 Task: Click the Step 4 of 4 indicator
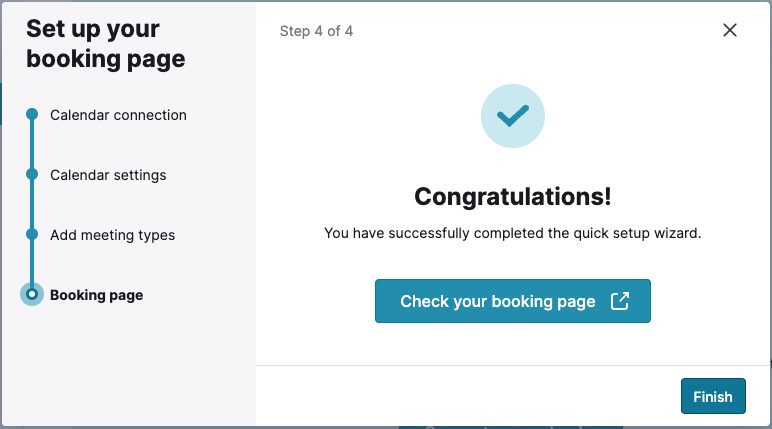tap(316, 31)
